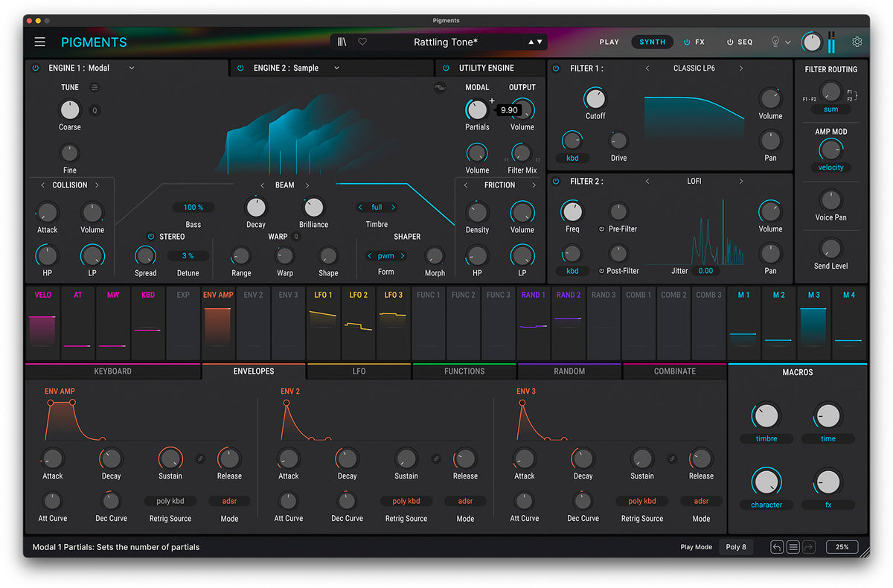Toggle the Pre-Filter power switch
This screenshot has height=588, width=893.
click(602, 229)
